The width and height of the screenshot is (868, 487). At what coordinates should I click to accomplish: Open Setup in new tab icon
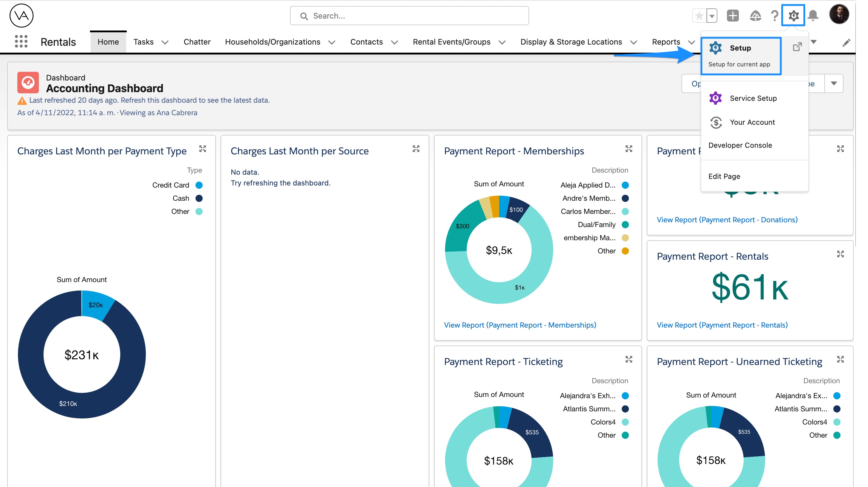(x=797, y=47)
